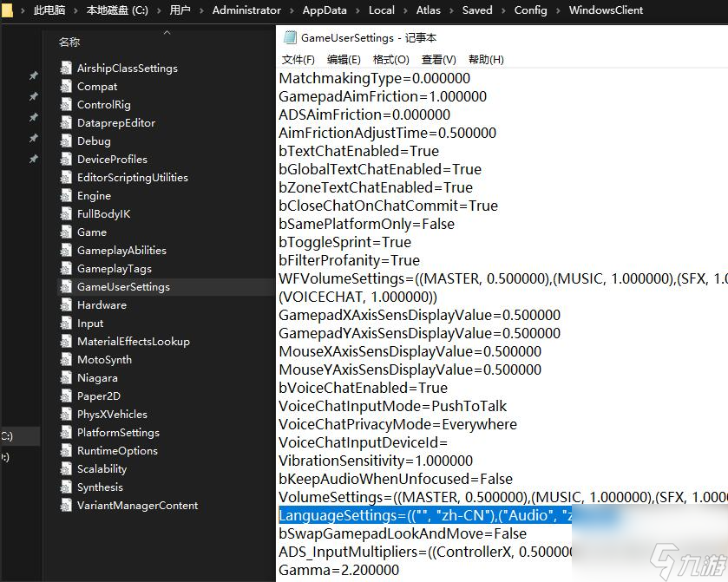Click the first quick access pin icon
728x582 pixels.
coord(34,76)
